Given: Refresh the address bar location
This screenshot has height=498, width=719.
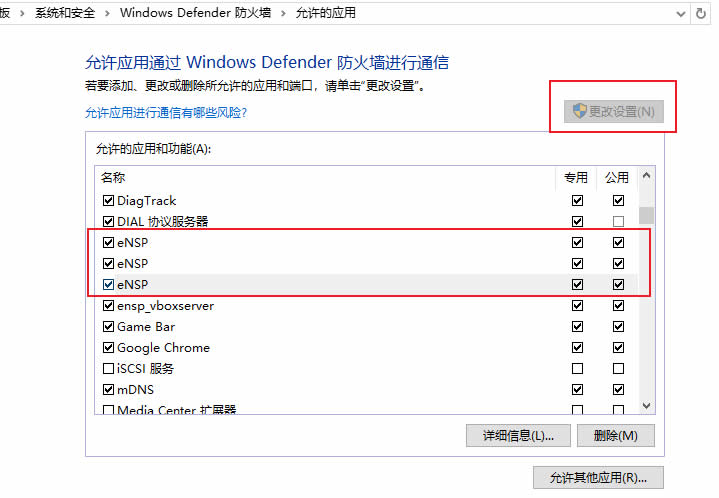Looking at the screenshot, I should 701,13.
